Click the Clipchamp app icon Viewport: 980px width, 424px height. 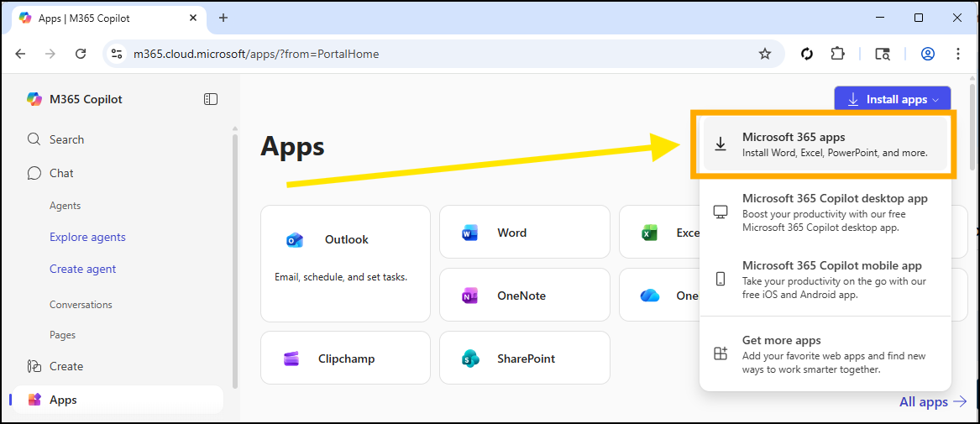point(291,359)
